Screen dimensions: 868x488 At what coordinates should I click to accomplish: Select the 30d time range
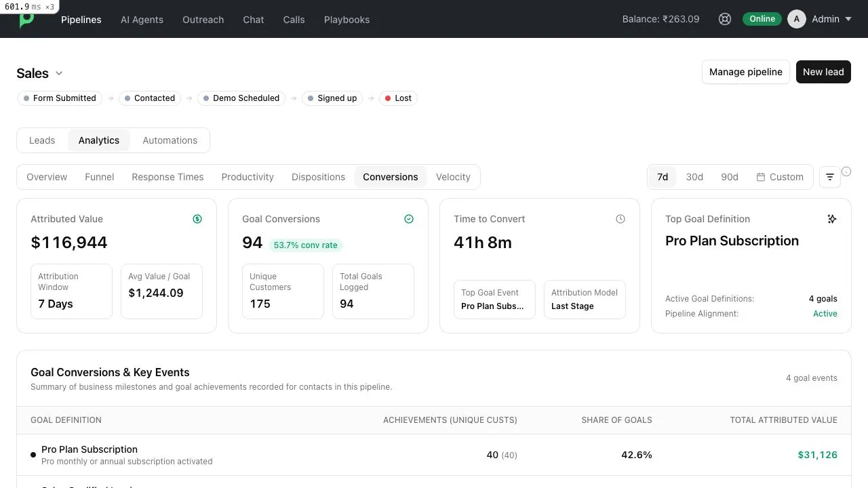click(x=694, y=177)
